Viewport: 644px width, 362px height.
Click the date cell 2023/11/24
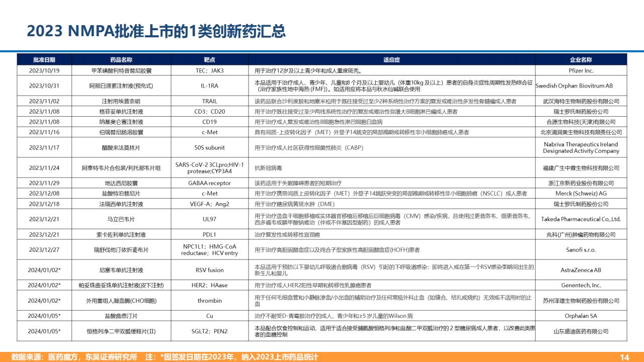pos(44,168)
